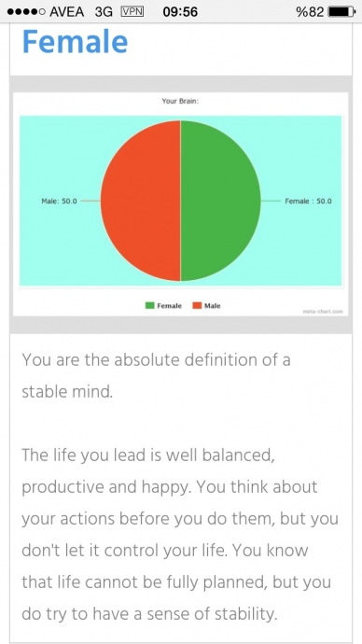Screen dimensions: 362x644
Task: Click the red Male pie slice
Action: (140, 201)
